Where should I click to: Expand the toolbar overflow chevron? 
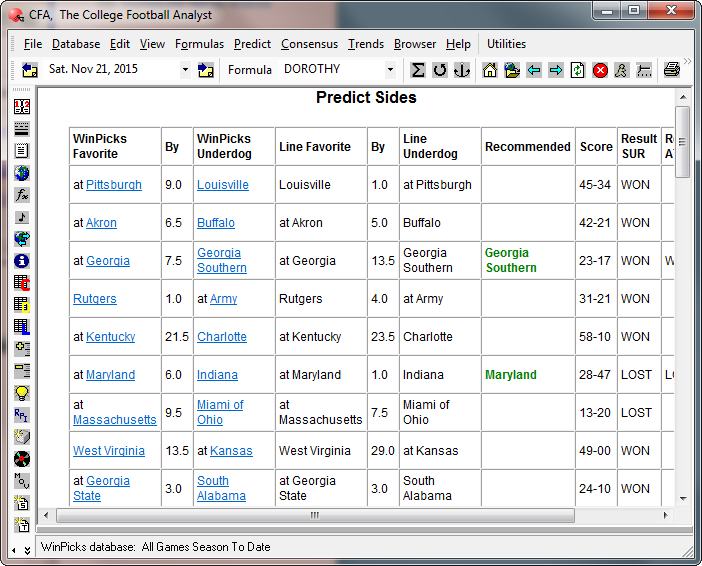click(687, 61)
